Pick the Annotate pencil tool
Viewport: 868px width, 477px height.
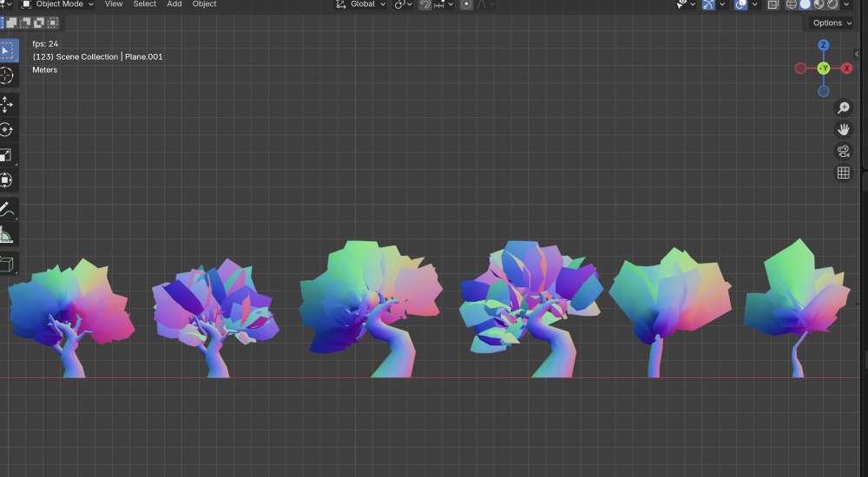(7, 210)
